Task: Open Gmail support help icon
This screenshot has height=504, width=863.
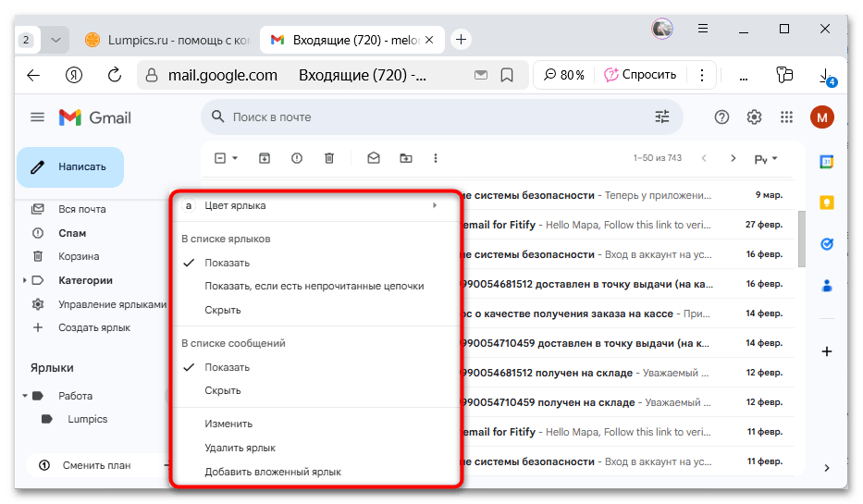Action: 721,117
